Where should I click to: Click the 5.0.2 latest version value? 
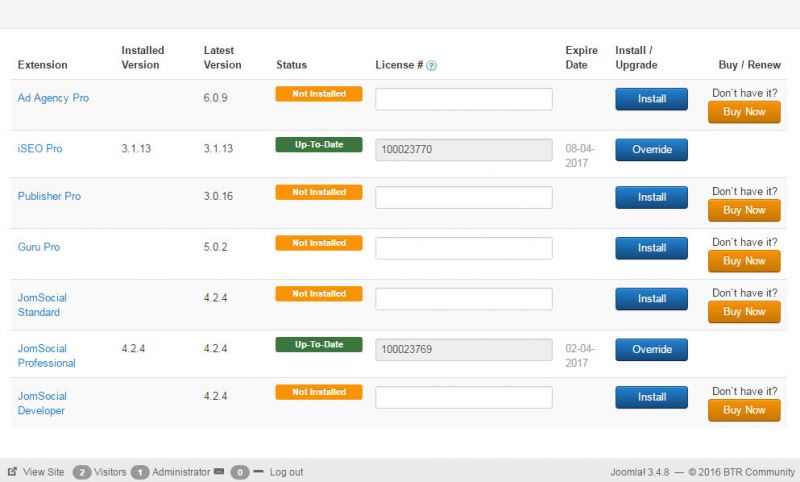(x=215, y=247)
